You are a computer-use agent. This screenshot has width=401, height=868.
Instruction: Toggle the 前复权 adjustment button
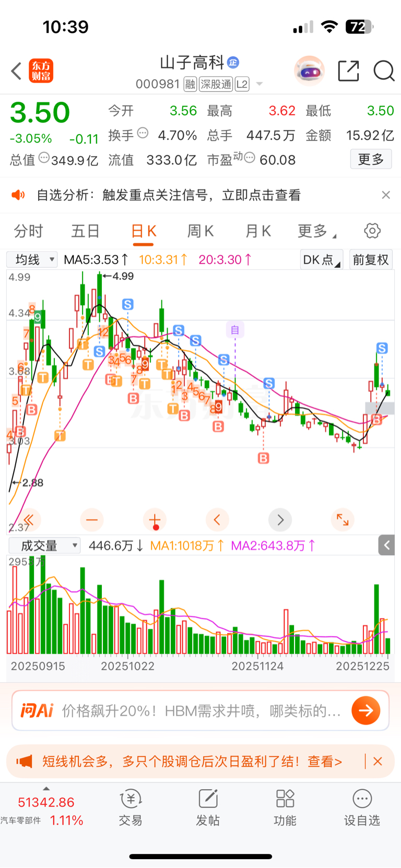coord(370,260)
